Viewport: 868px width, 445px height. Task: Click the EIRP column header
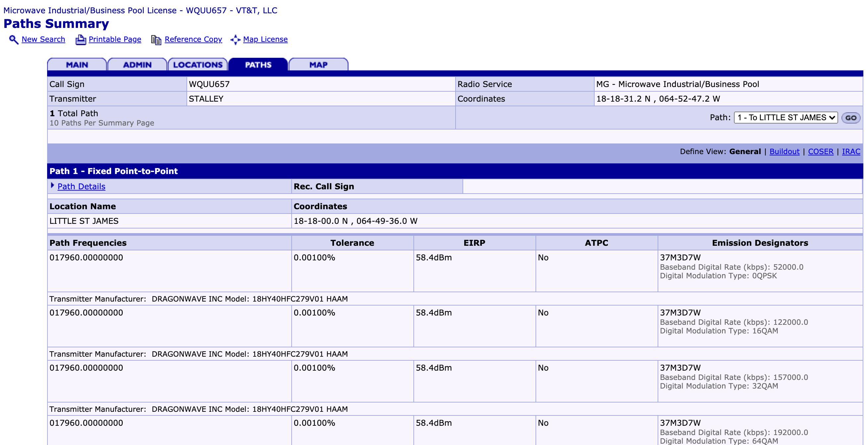(x=474, y=243)
